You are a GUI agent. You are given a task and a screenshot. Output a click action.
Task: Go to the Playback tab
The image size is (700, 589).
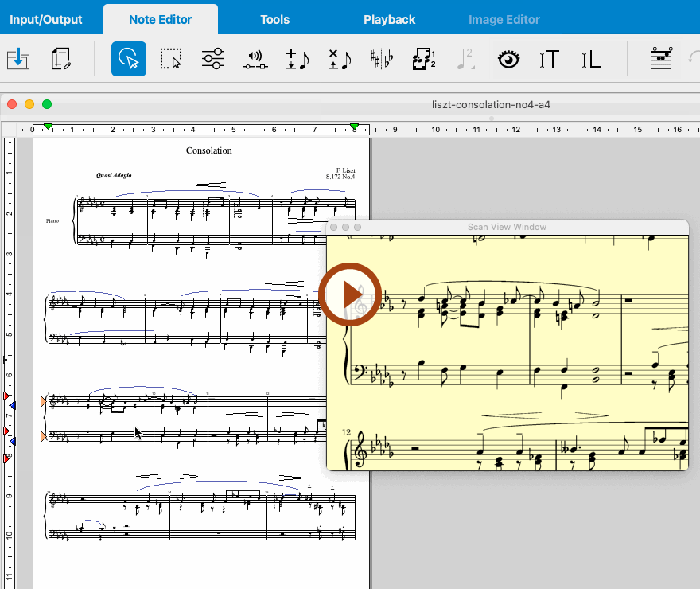pyautogui.click(x=389, y=20)
